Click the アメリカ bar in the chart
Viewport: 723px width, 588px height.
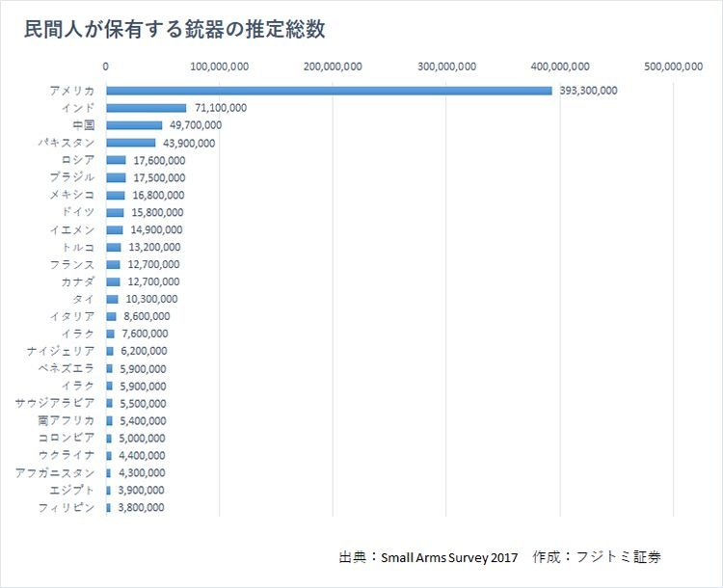[x=328, y=91]
